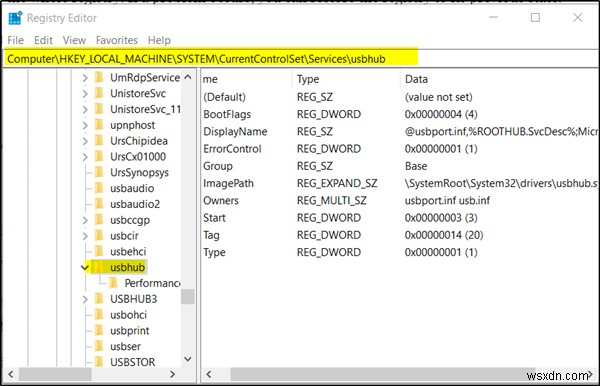Click the UrsChipidea folder icon

click(x=99, y=140)
